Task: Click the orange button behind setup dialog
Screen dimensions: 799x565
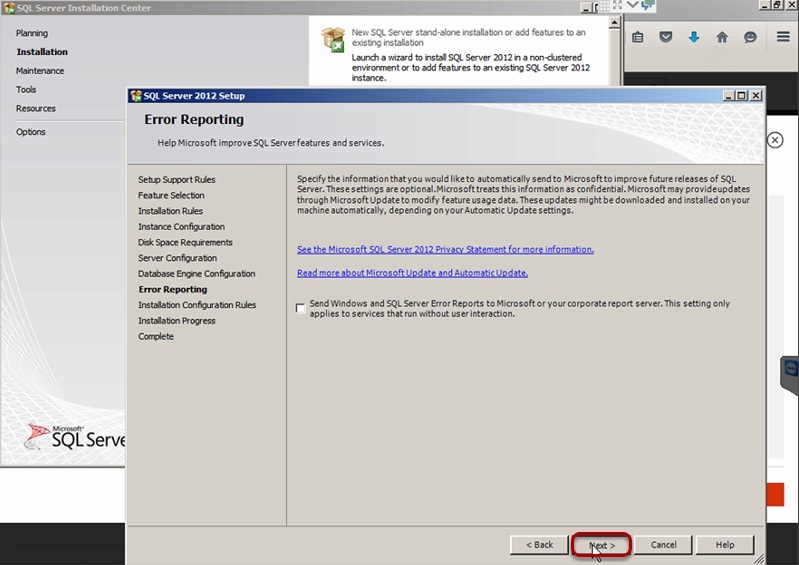Action: click(775, 495)
